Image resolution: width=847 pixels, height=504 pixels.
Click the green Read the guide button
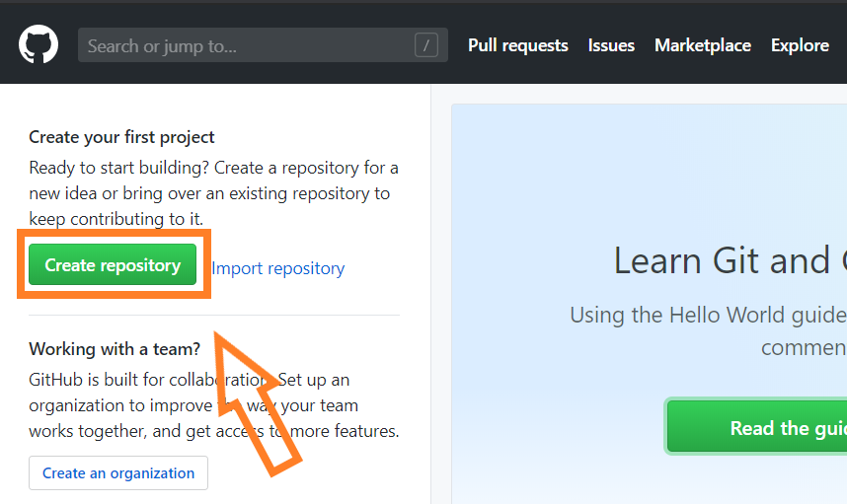(757, 427)
